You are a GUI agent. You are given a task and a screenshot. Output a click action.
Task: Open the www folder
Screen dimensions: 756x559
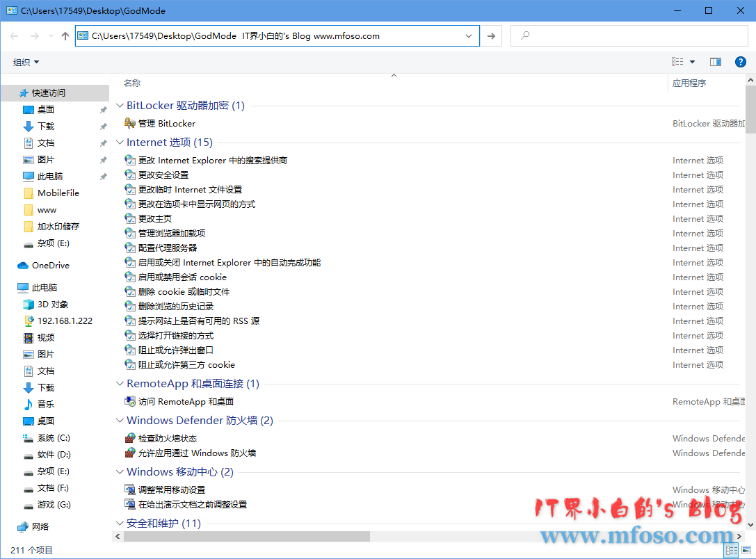(47, 210)
